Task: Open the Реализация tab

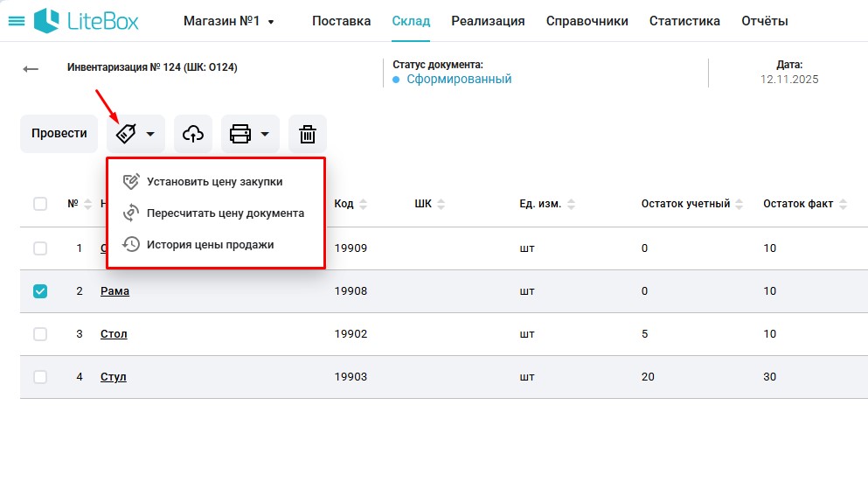Action: point(488,21)
